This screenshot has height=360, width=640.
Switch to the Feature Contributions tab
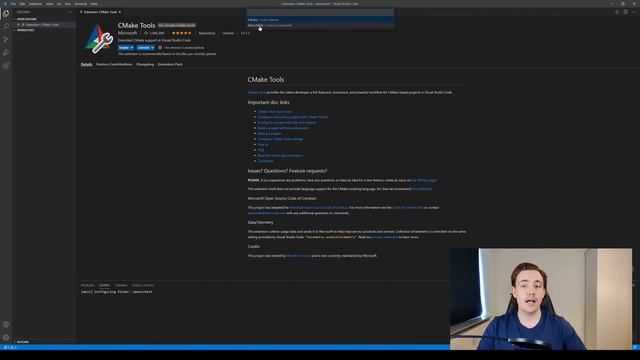114,64
